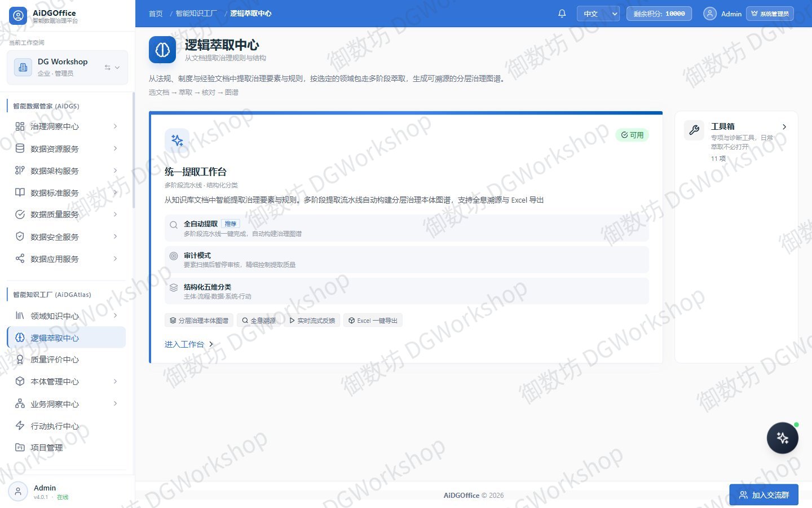Viewport: 812px width, 508px height.
Task: Click the 审计模式 target icon
Action: [x=174, y=256]
